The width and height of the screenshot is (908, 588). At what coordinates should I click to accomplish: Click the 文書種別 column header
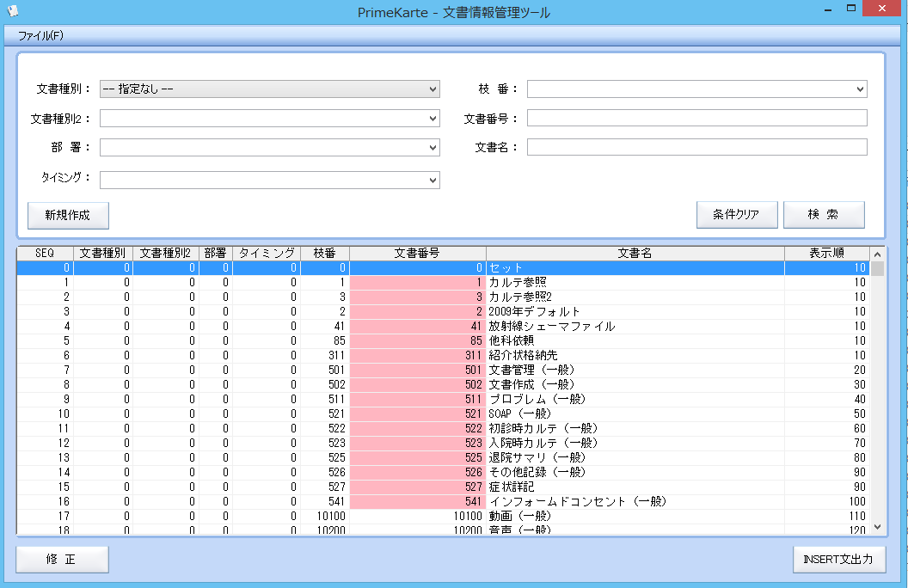tap(103, 254)
